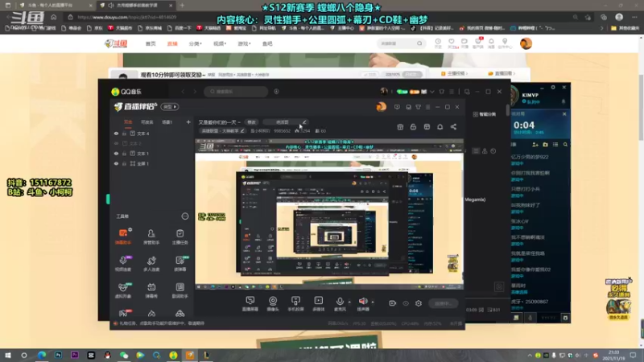Open the 视频 dropdown in Douyu navigation
The width and height of the screenshot is (644, 362).
click(220, 43)
